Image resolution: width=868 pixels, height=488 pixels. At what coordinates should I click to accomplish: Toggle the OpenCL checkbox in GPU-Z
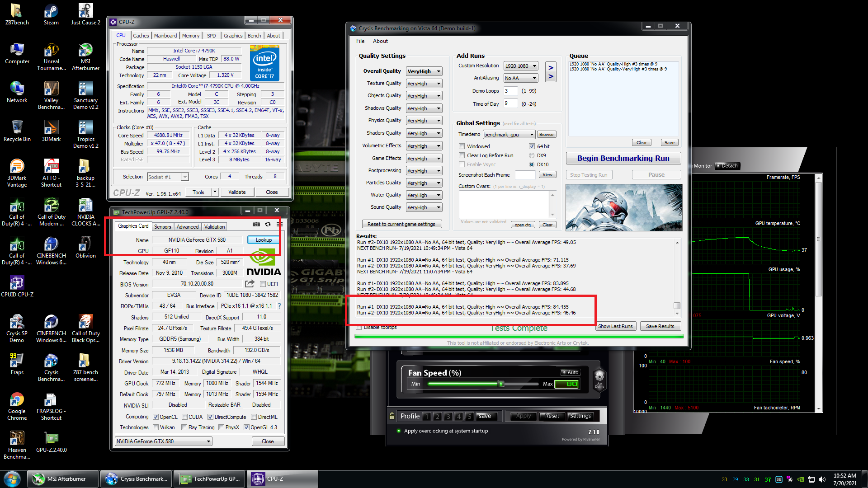pyautogui.click(x=156, y=417)
